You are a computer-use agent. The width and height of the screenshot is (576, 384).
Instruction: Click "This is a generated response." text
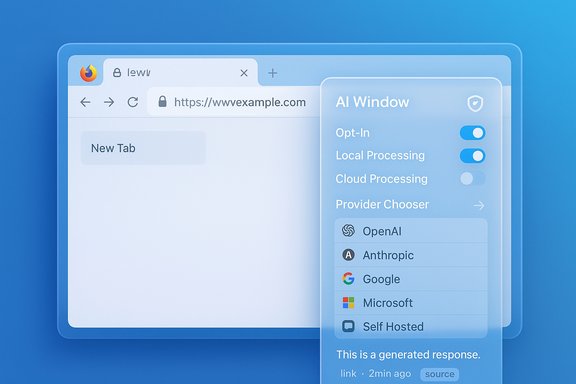pyautogui.click(x=408, y=355)
